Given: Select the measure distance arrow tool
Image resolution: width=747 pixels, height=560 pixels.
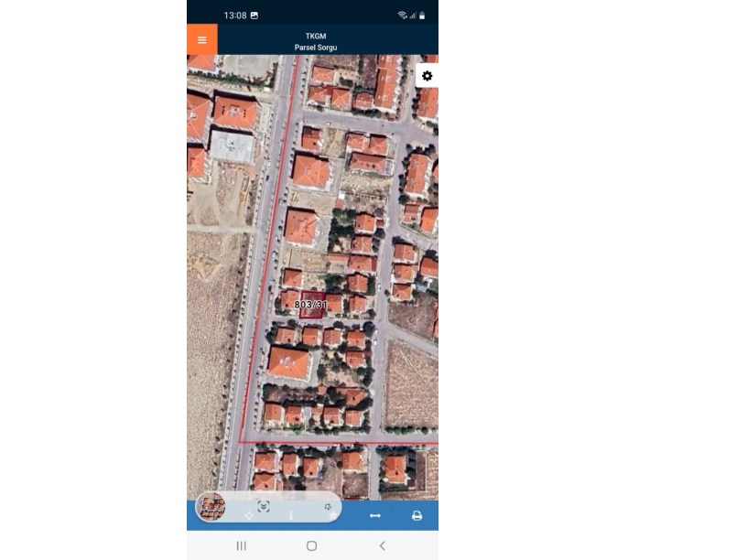Looking at the screenshot, I should (x=375, y=516).
